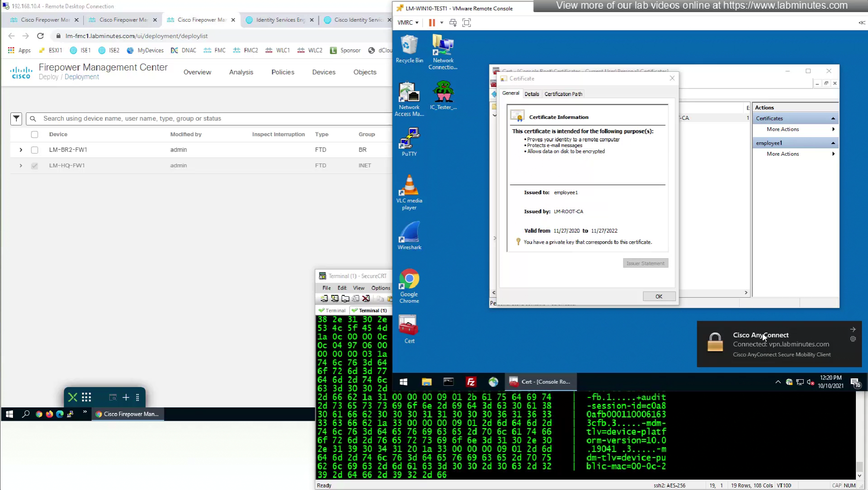Toggle select-all devices header checkbox
Screen dimensions: 868x490
[x=35, y=135]
